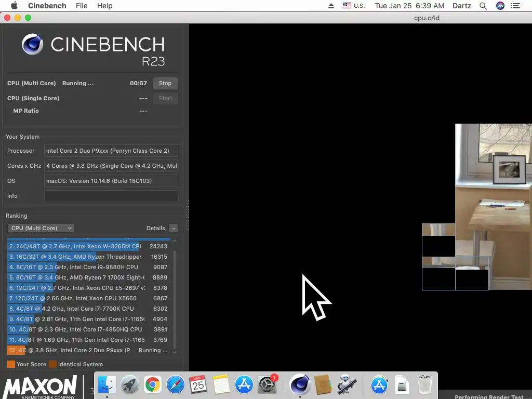This screenshot has width=532, height=399.
Task: Open Automator robot icon in dock
Action: point(346,385)
